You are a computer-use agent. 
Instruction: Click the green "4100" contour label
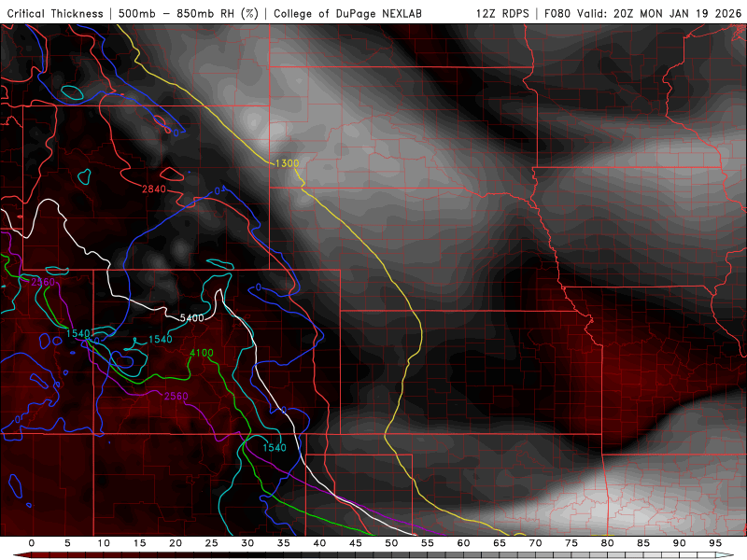tap(202, 353)
